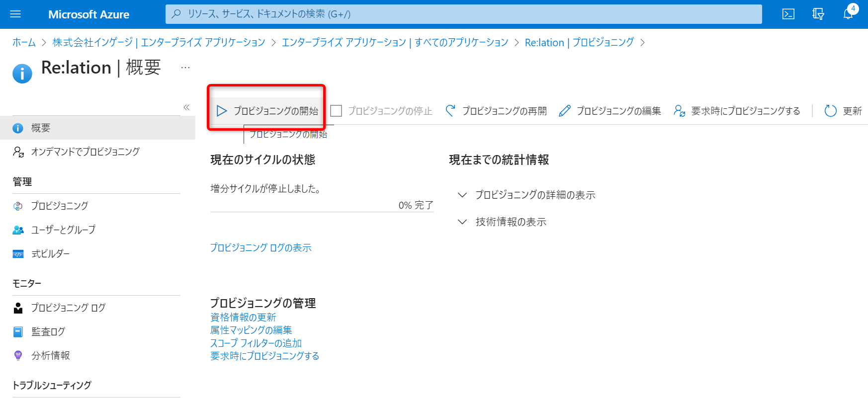Screen dimensions: 868x401
Task: Open Cloud Shell from the top bar
Action: coord(788,14)
